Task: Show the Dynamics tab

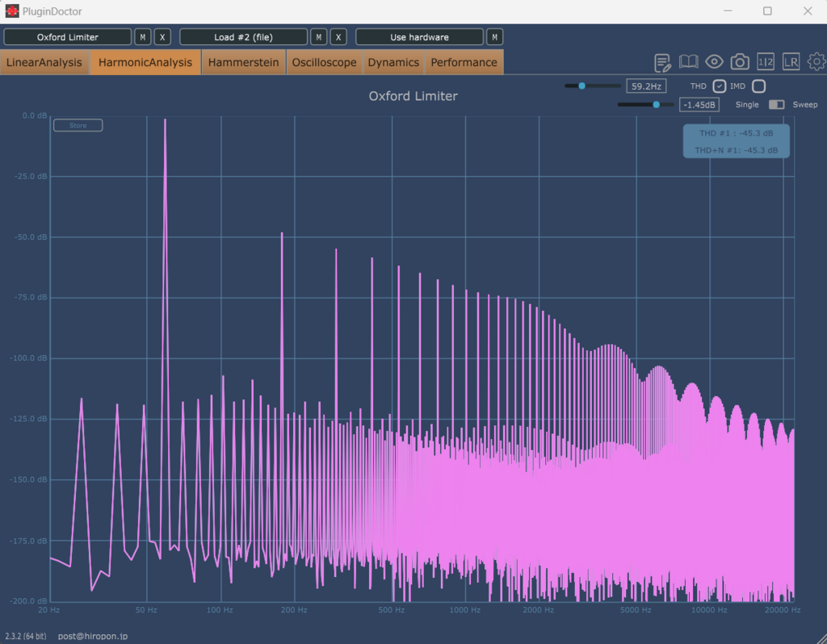Action: (393, 62)
